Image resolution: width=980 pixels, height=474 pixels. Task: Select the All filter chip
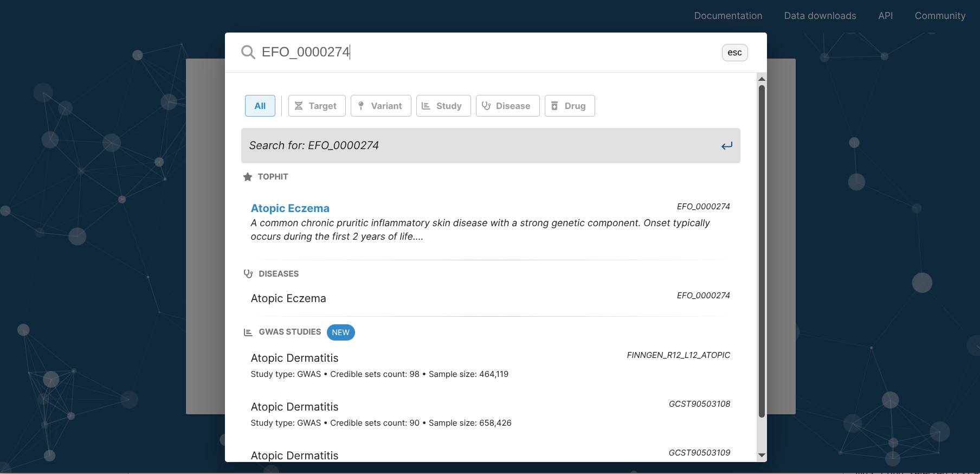260,106
